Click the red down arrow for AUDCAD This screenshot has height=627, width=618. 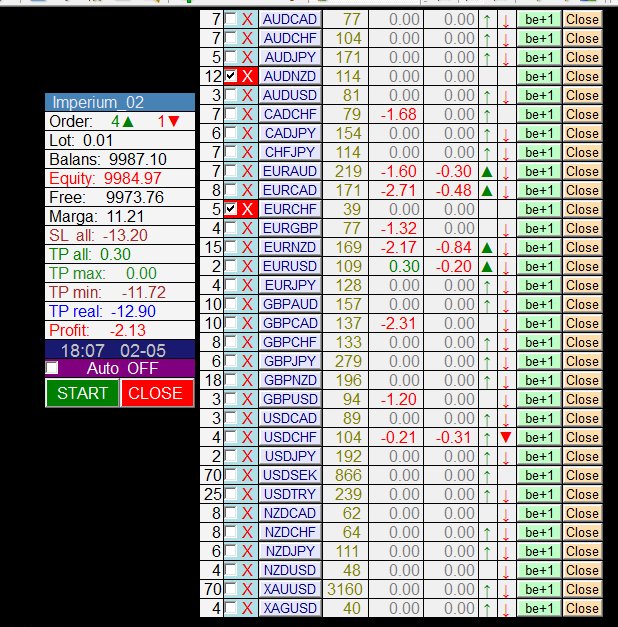[x=506, y=20]
